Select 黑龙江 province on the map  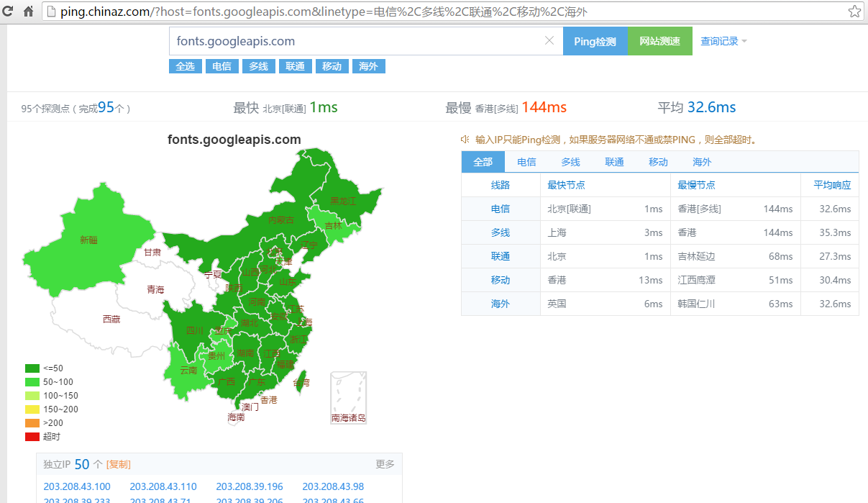tap(343, 201)
